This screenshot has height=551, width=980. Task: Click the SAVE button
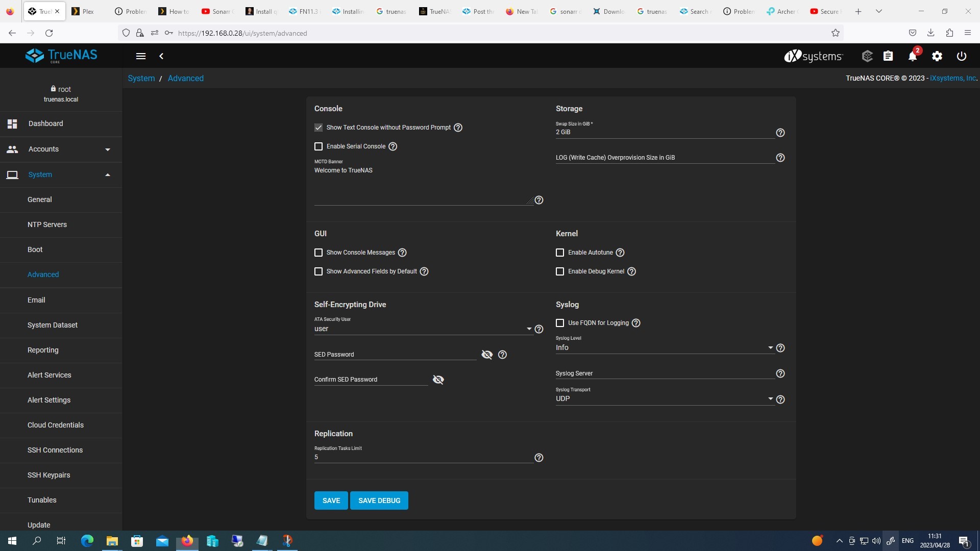point(331,500)
